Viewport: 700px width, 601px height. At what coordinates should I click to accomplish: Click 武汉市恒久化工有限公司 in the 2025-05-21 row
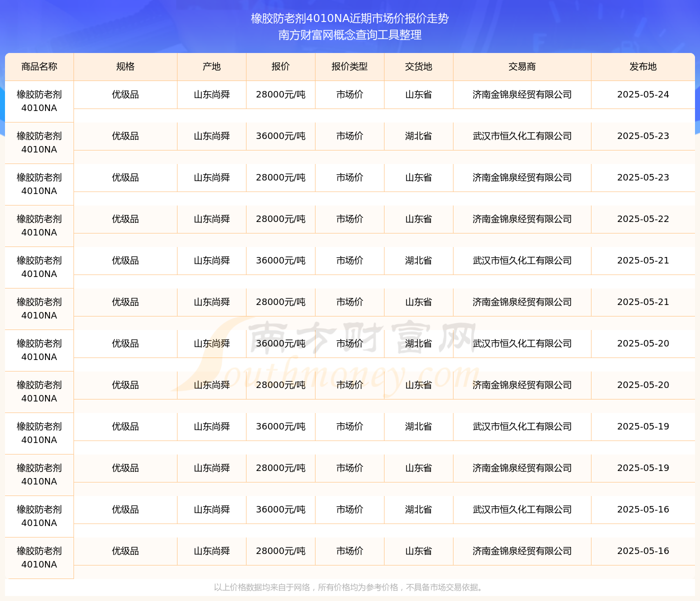[522, 260]
